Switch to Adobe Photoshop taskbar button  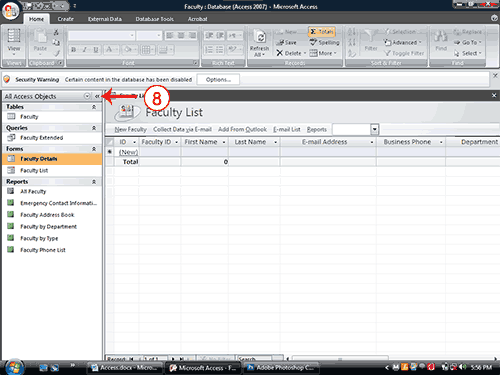click(x=281, y=368)
